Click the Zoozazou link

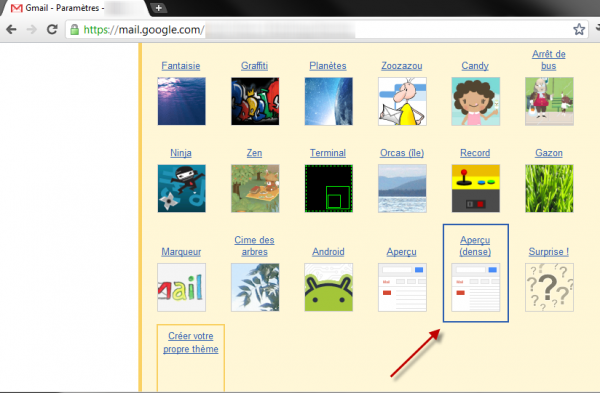click(402, 66)
